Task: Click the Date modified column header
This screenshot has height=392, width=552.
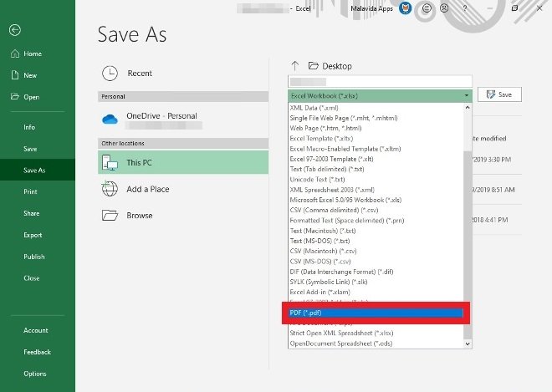Action: 489,138
